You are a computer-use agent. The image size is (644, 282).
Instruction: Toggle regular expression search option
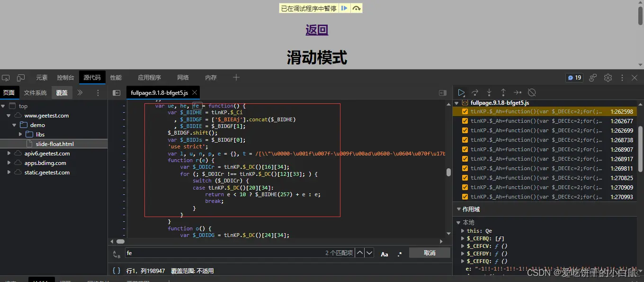400,254
